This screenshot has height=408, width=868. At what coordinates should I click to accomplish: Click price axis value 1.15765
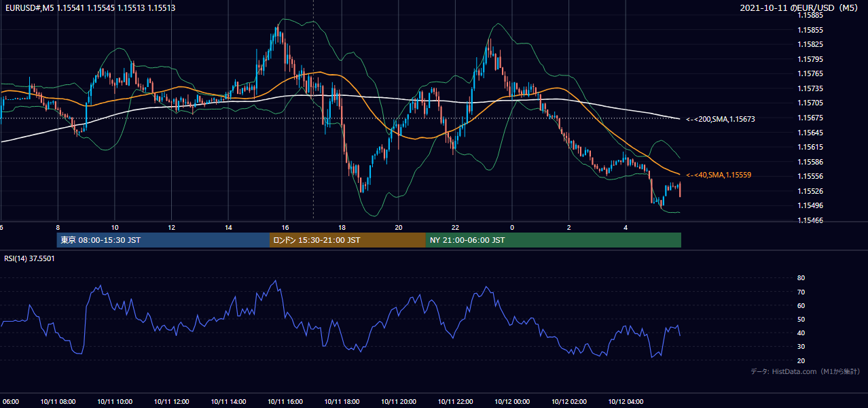pos(811,73)
